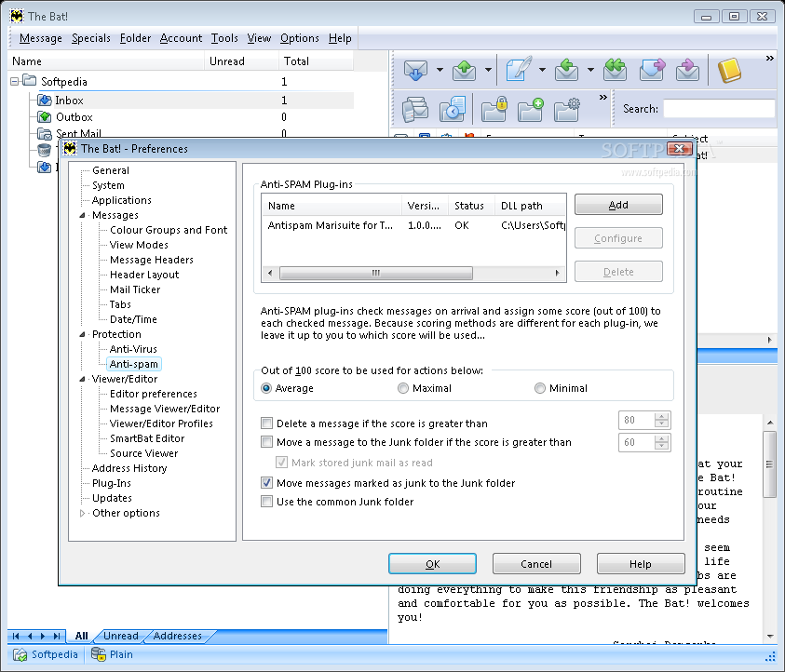
Task: Click the trash can folder icon
Action: point(44,150)
